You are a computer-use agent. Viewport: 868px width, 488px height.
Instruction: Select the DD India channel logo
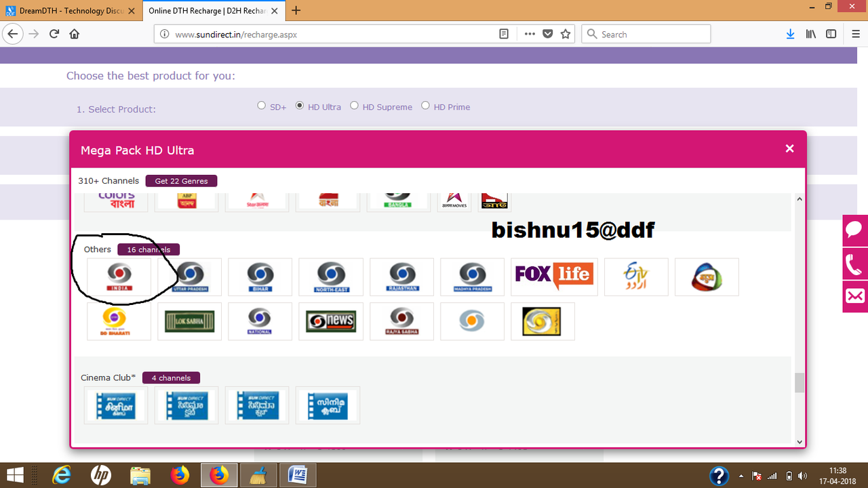pos(119,277)
